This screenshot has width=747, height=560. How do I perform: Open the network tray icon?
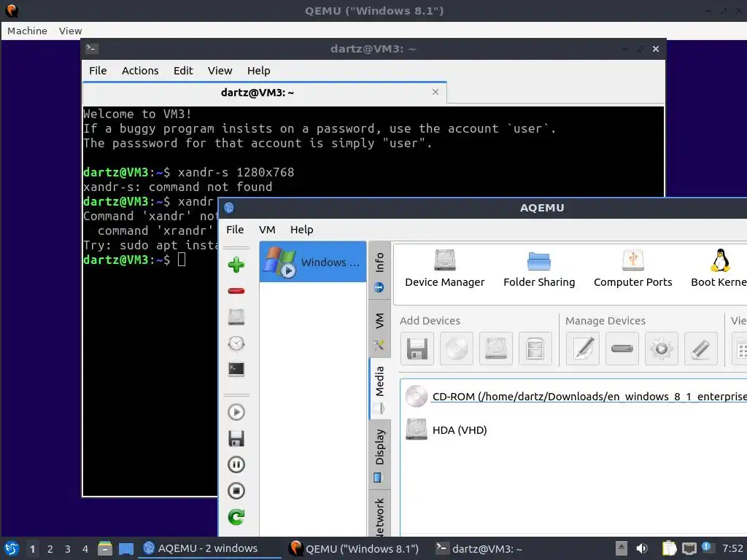click(689, 548)
